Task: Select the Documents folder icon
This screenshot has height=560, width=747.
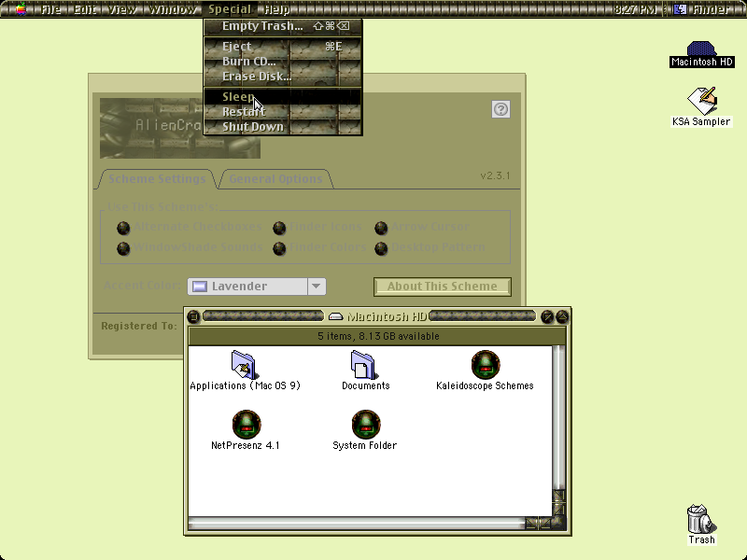Action: tap(363, 365)
